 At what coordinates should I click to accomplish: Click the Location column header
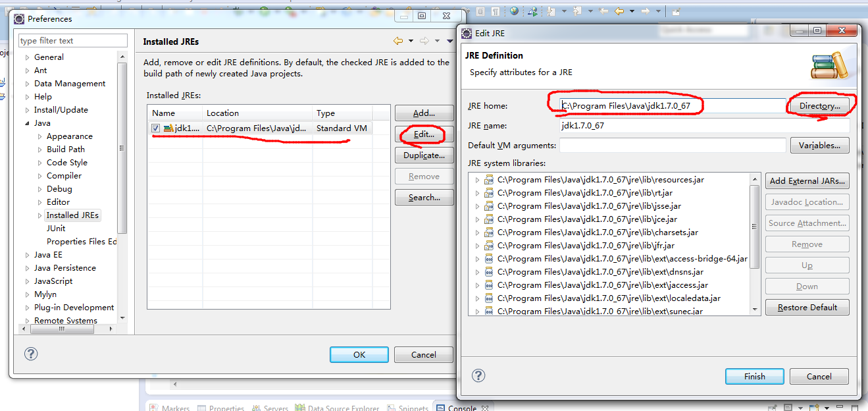pyautogui.click(x=257, y=113)
